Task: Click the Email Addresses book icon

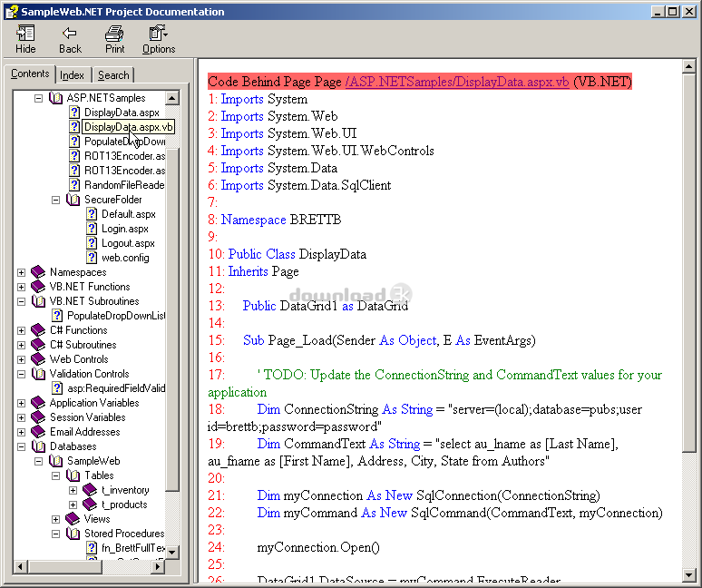Action: coord(38,432)
